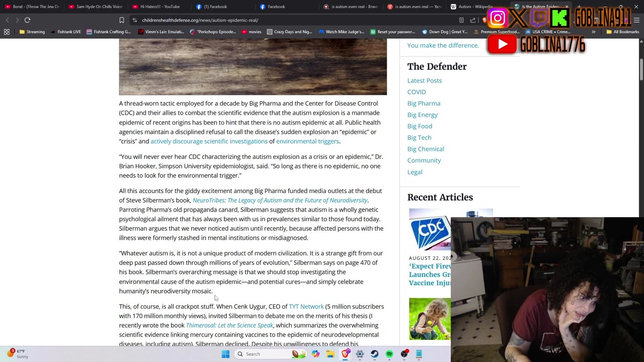This screenshot has width=644, height=362.
Task: Open Brave browser icon on the taskbar
Action: pos(345,354)
